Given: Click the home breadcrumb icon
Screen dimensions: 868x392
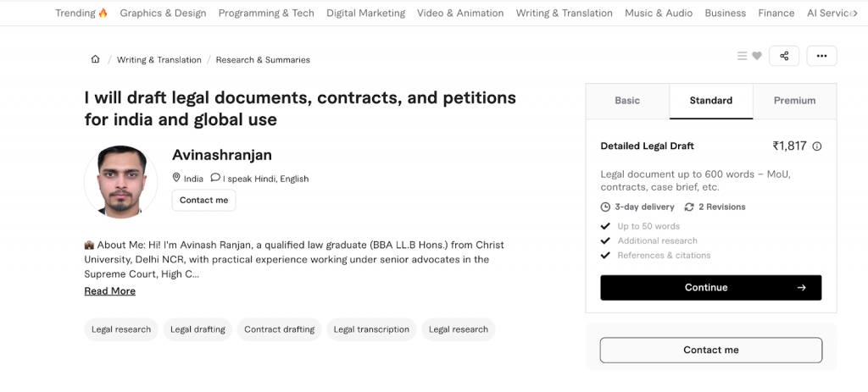Looking at the screenshot, I should point(95,59).
